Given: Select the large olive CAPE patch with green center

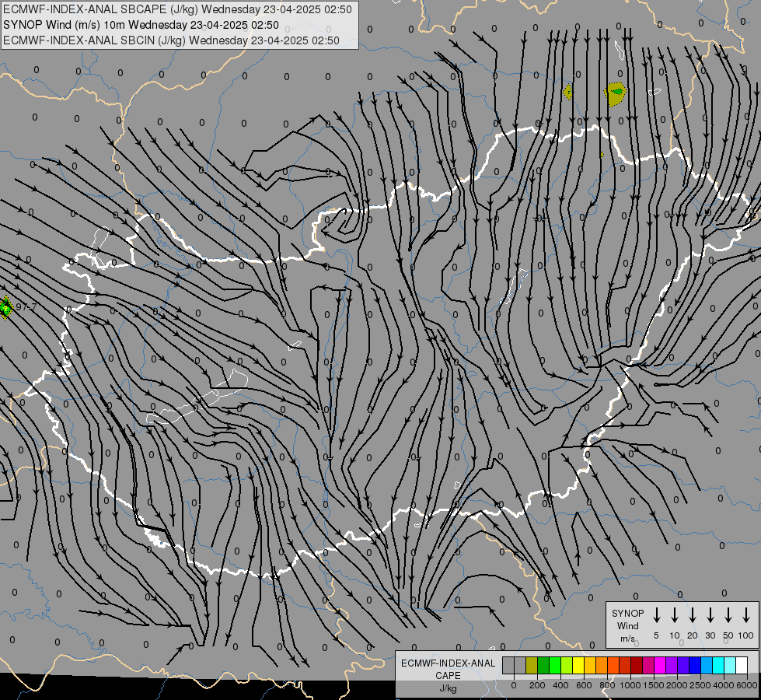Looking at the screenshot, I should click(x=616, y=94).
